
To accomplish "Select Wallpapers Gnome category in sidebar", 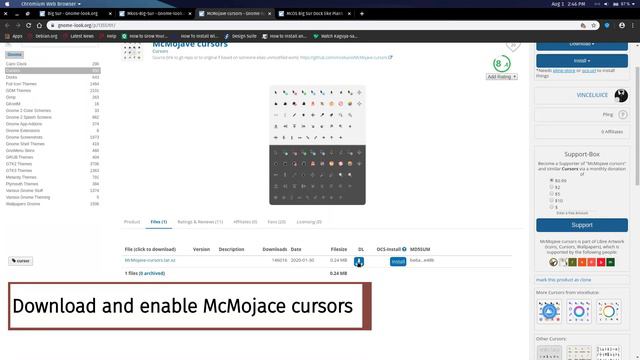I will 53,204.
